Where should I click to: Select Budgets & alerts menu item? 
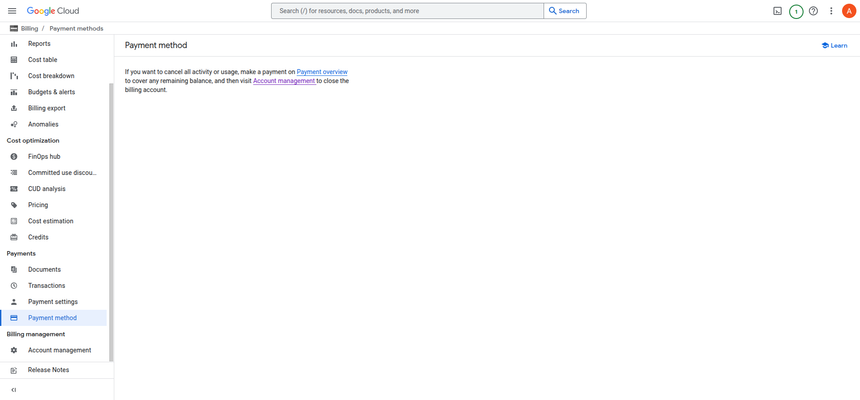pos(51,92)
